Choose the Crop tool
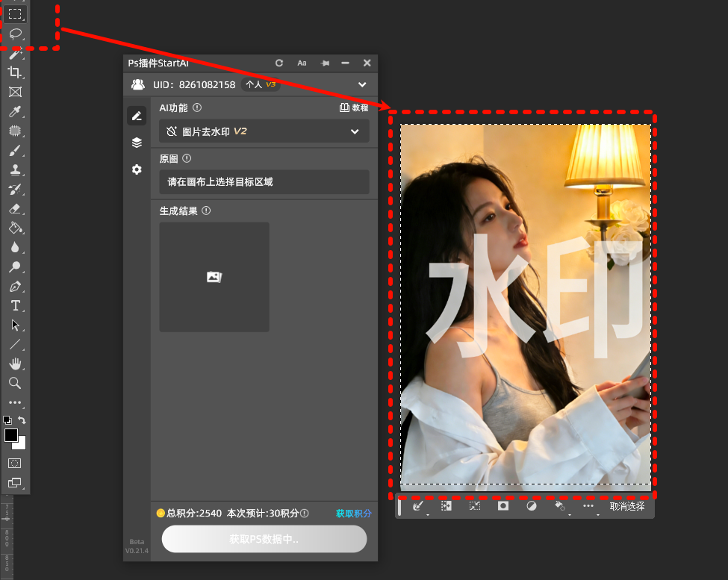Image resolution: width=728 pixels, height=580 pixels. click(x=15, y=72)
